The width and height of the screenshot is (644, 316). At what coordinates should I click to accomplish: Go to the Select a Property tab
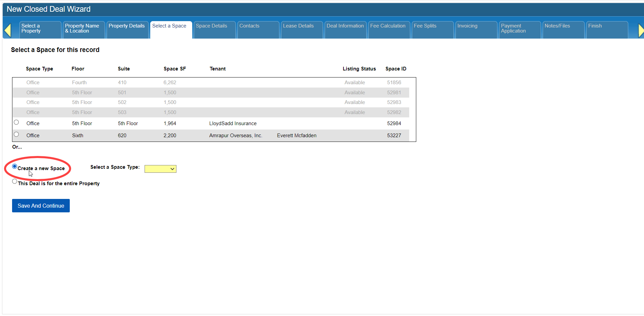(40, 30)
